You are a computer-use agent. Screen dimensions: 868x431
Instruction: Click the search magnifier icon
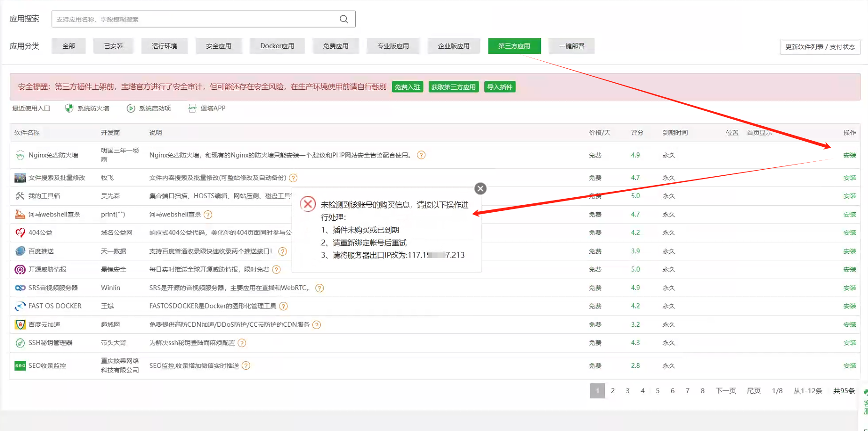coord(344,19)
